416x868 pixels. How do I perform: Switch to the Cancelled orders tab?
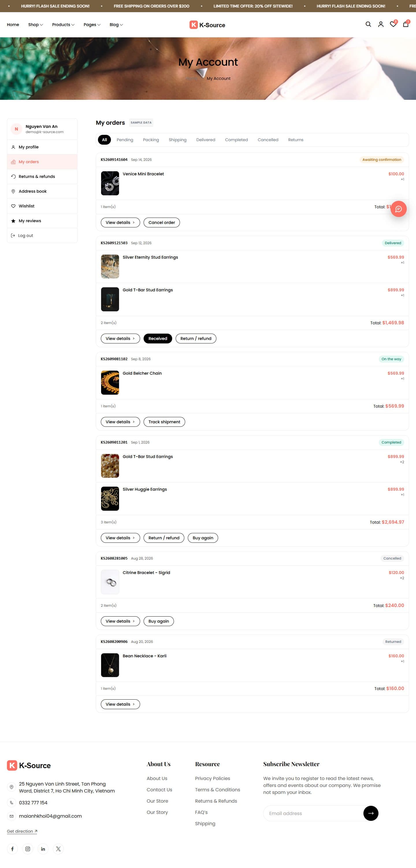click(268, 140)
